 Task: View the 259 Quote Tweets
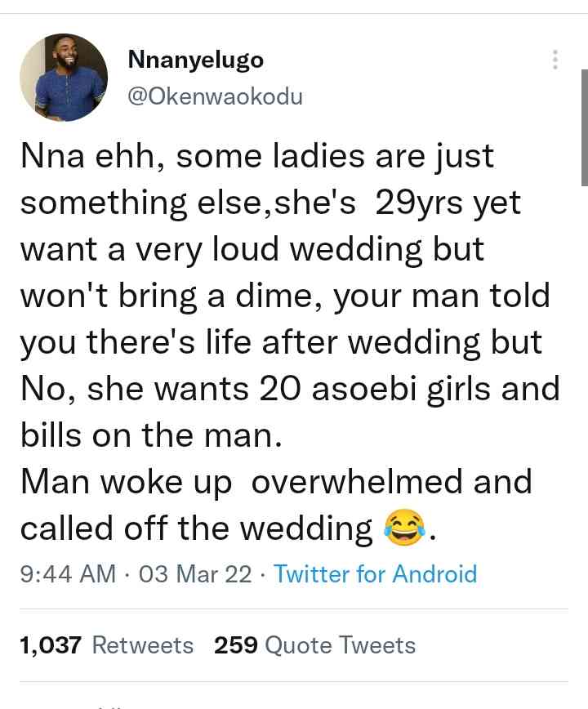[x=314, y=644]
